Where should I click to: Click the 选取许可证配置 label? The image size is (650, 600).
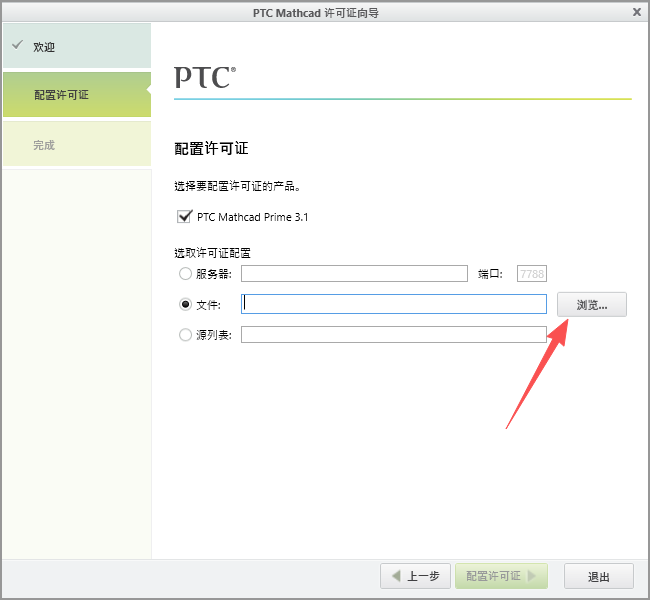tap(212, 253)
